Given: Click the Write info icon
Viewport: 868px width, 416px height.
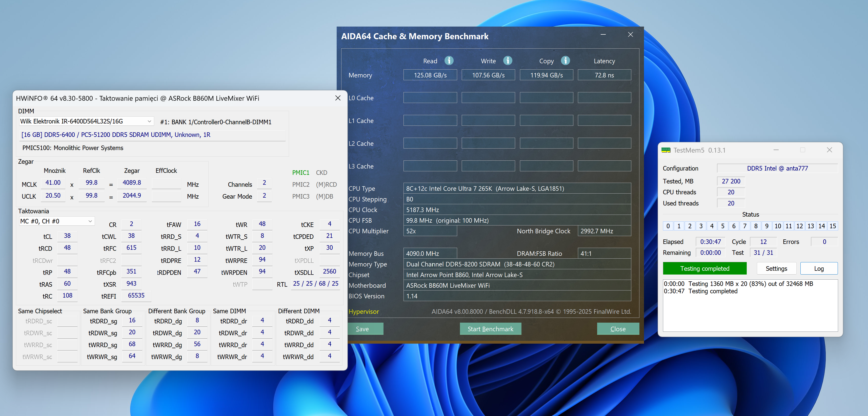Looking at the screenshot, I should [x=508, y=61].
